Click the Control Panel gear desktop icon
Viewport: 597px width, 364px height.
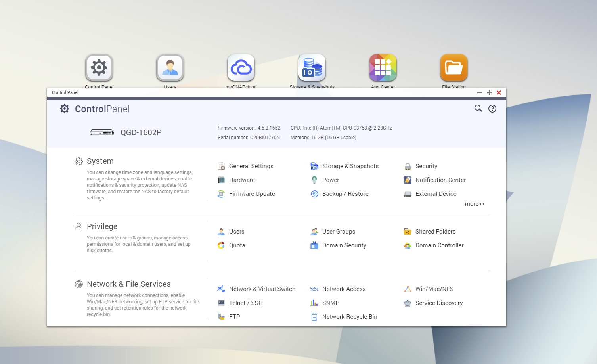(99, 68)
